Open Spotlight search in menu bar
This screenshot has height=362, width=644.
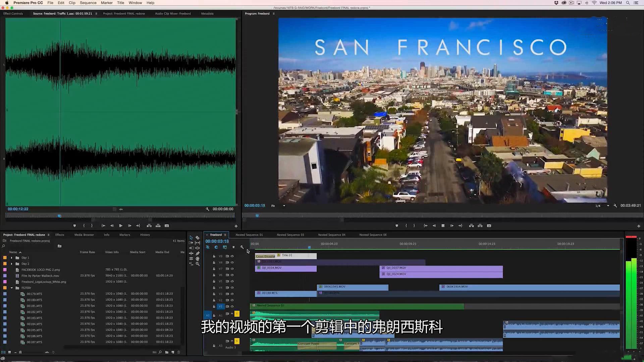tap(628, 3)
